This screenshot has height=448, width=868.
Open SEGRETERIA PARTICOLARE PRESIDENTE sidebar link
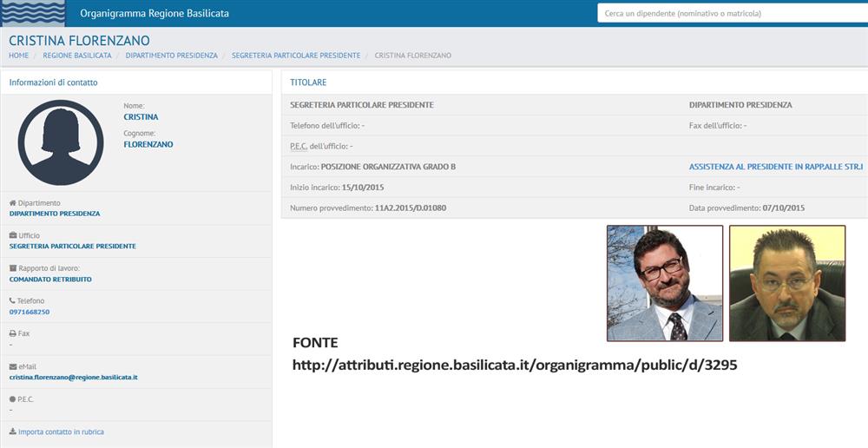72,246
